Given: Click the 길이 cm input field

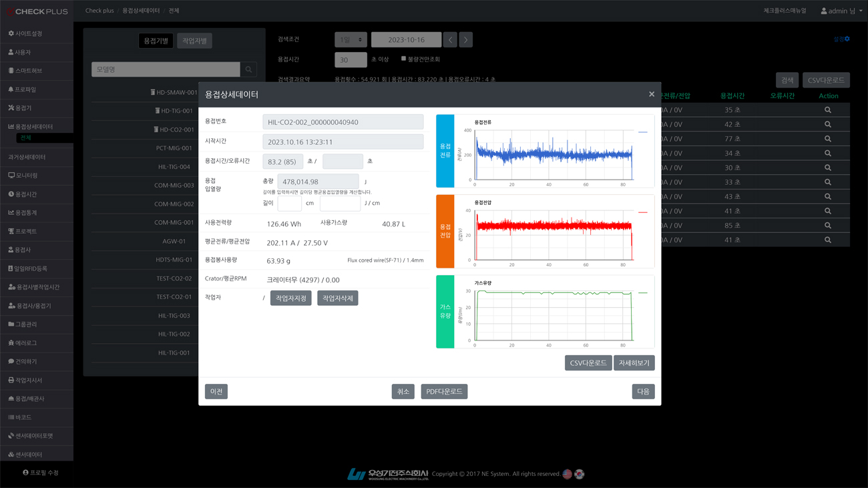Looking at the screenshot, I should pyautogui.click(x=289, y=203).
